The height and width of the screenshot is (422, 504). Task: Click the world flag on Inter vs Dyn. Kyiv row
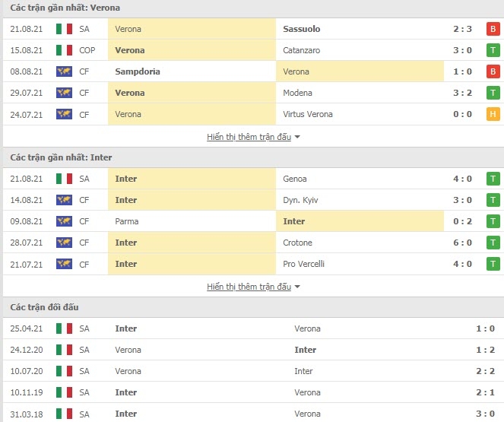(x=64, y=200)
